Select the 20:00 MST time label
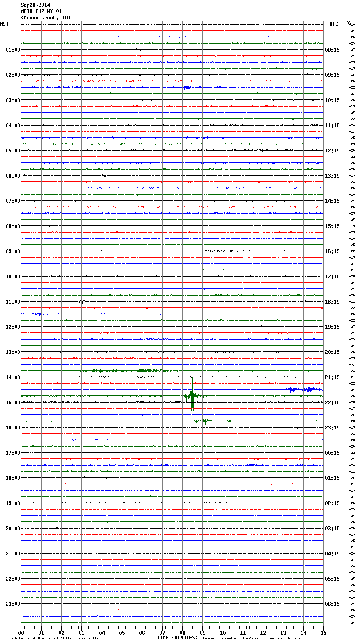Screen dimensions: 357x644 coord(13,529)
